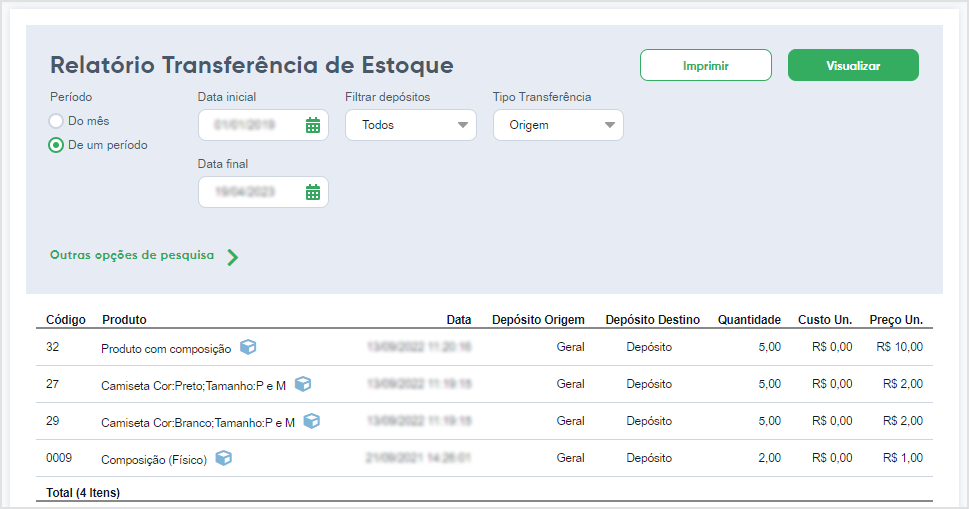The width and height of the screenshot is (969, 509).
Task: Click price 'R$ 10,00' cell
Action: coord(900,347)
